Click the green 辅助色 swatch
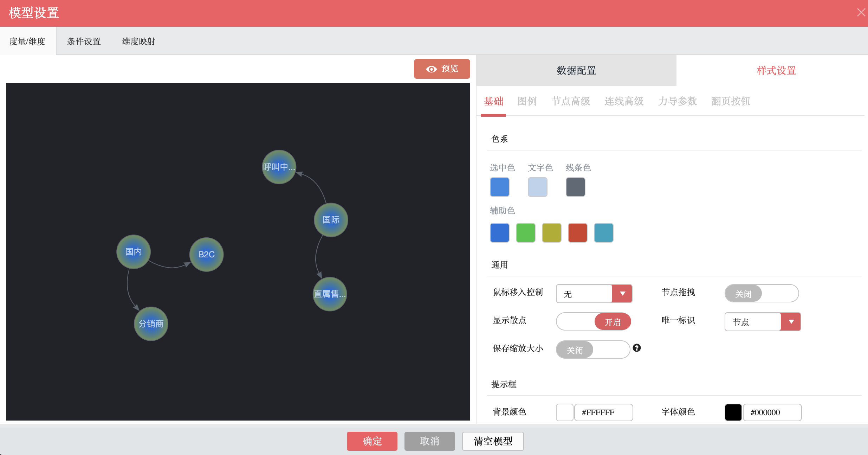This screenshot has height=455, width=868. coord(525,232)
